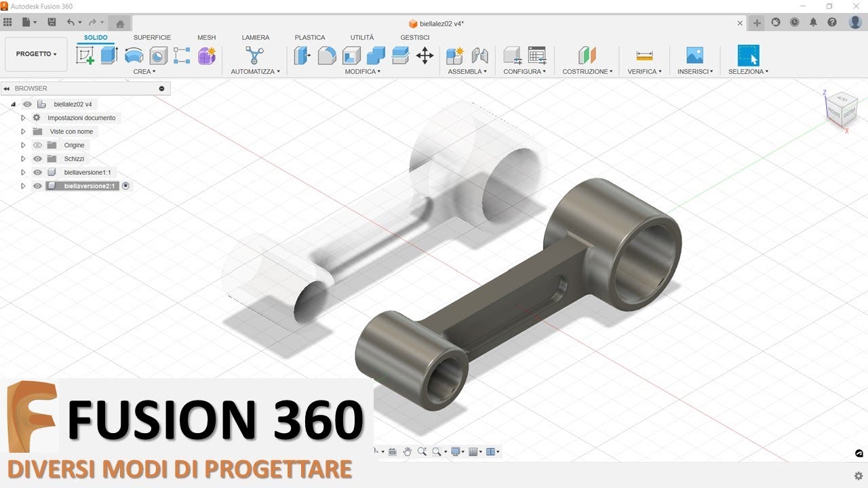
Task: Switch to the SOLIDO tab
Action: pyautogui.click(x=96, y=37)
